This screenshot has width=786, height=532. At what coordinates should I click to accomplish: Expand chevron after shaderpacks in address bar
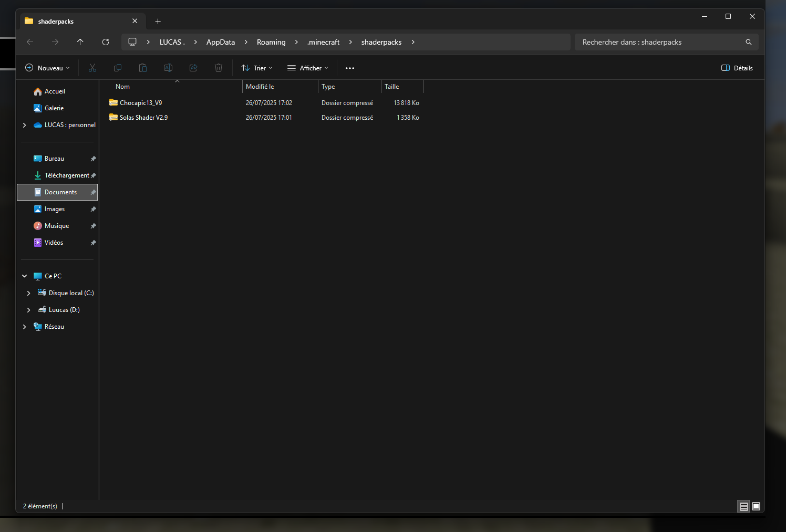(x=413, y=42)
